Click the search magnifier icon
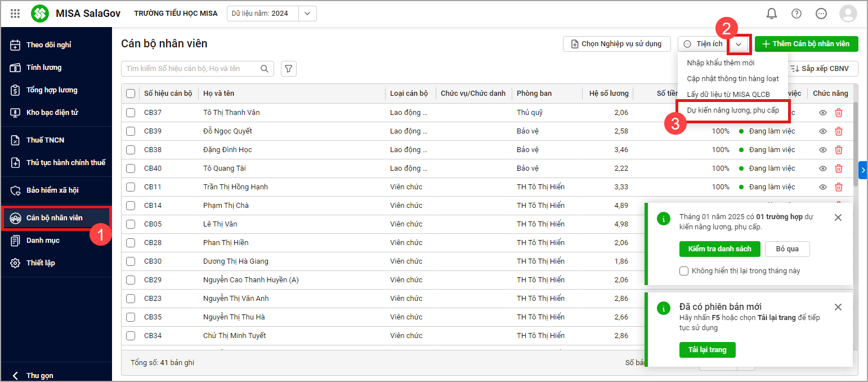The image size is (868, 382). 265,69
